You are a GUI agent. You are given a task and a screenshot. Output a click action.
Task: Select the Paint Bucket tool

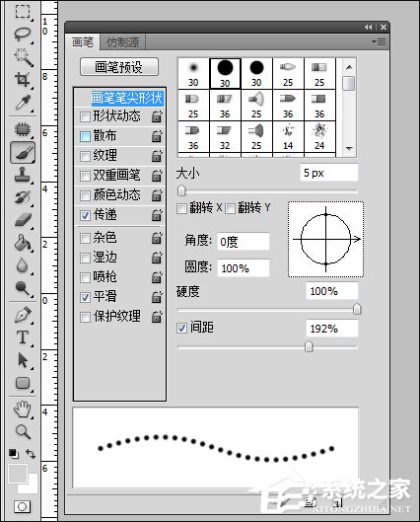(23, 243)
